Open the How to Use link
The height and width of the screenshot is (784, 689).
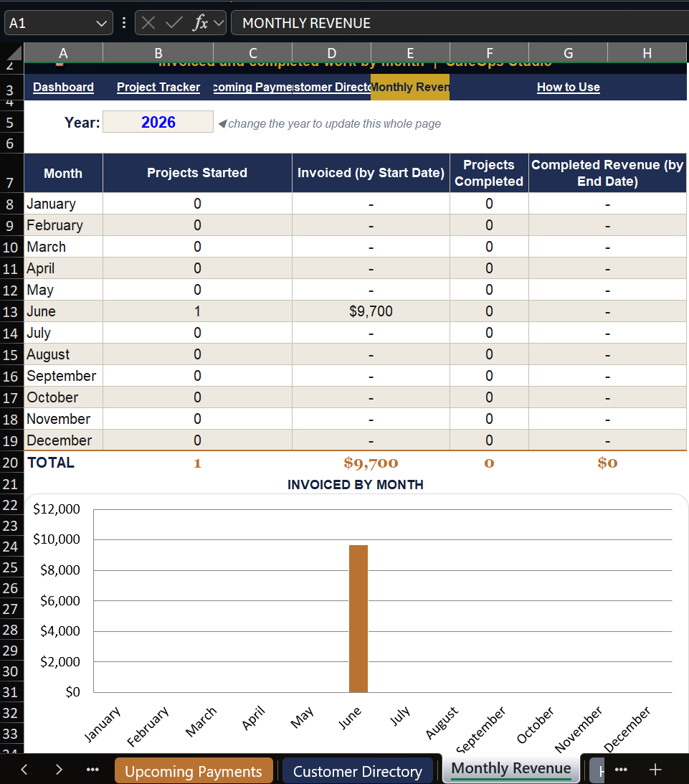[569, 87]
